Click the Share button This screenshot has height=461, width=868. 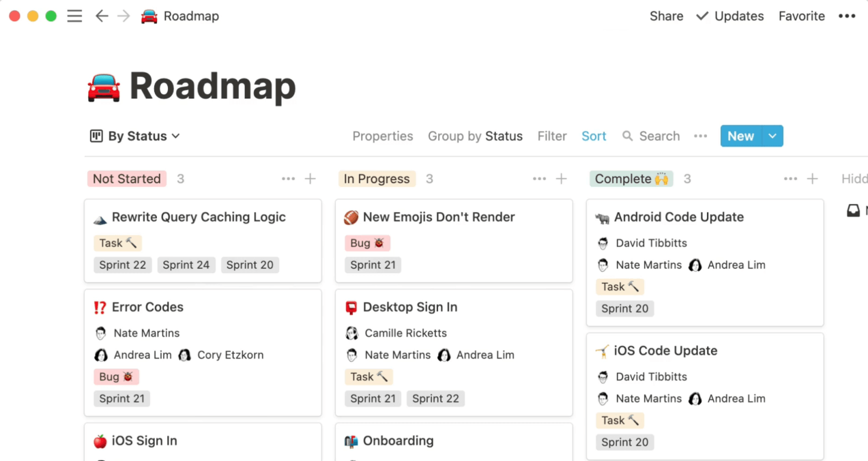pyautogui.click(x=667, y=16)
